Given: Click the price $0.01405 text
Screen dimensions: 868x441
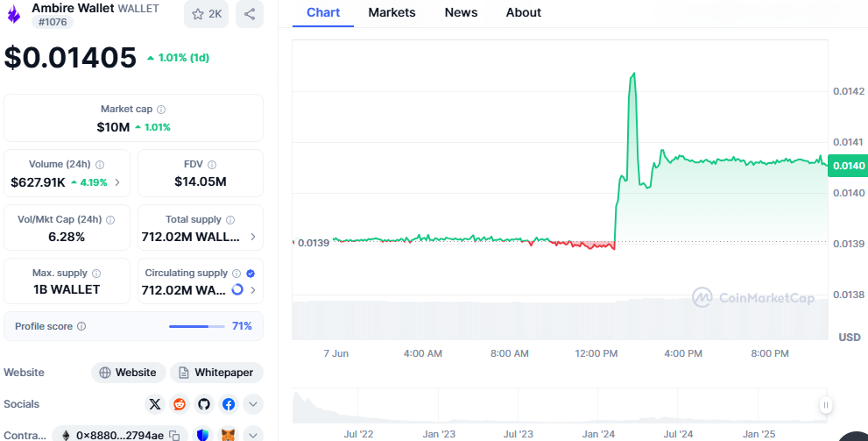Looking at the screenshot, I should pyautogui.click(x=70, y=58).
